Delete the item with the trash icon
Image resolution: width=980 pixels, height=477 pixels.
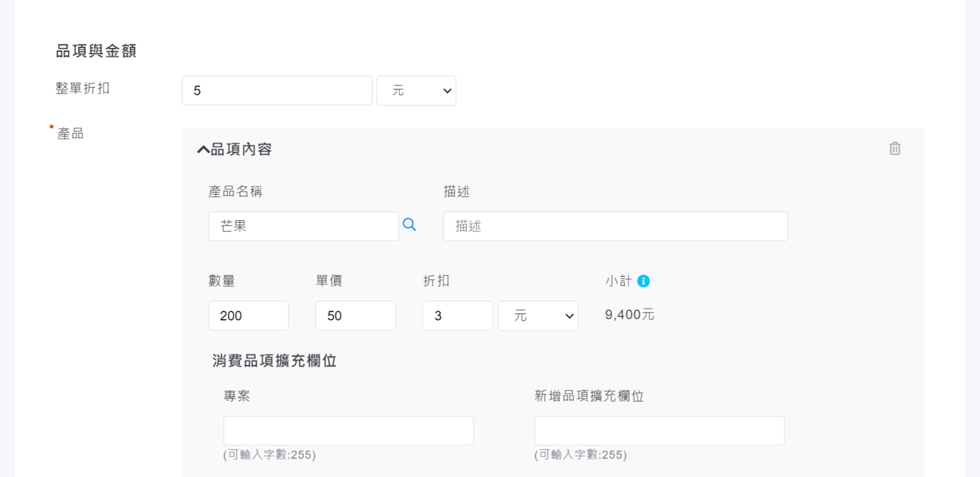[x=895, y=149]
